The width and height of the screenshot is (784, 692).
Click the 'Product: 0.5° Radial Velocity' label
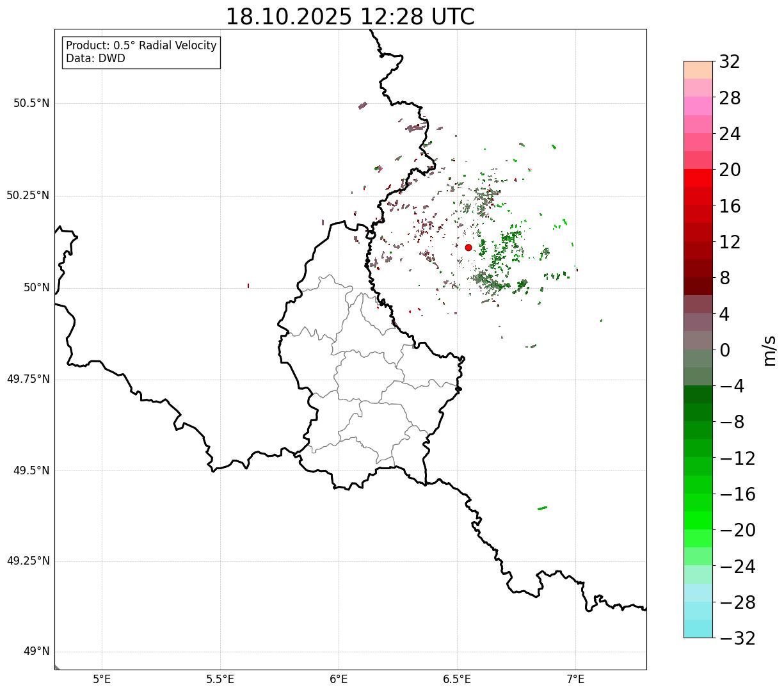[141, 46]
